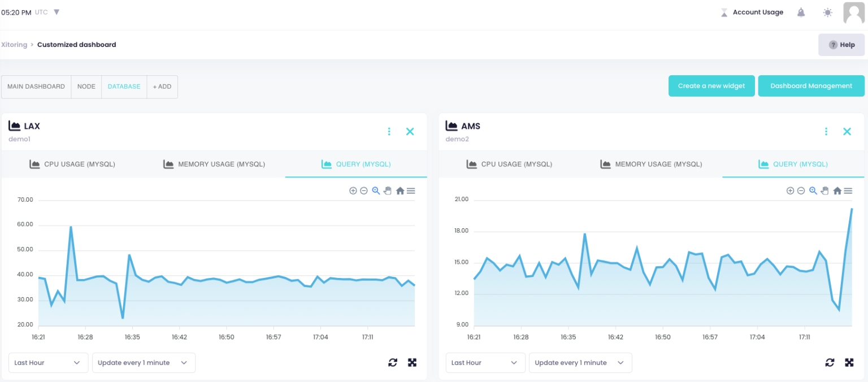
Task: Open the Last Hour time range dropdown
Action: 48,362
